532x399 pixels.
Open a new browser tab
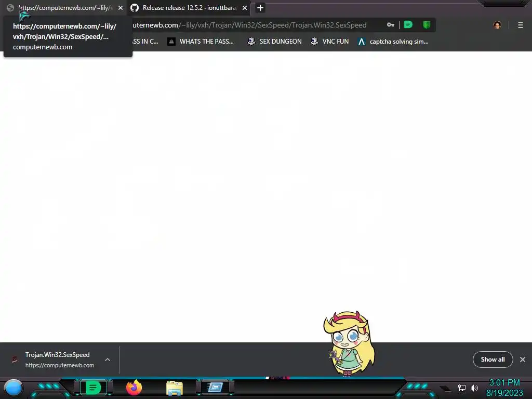[x=260, y=8]
